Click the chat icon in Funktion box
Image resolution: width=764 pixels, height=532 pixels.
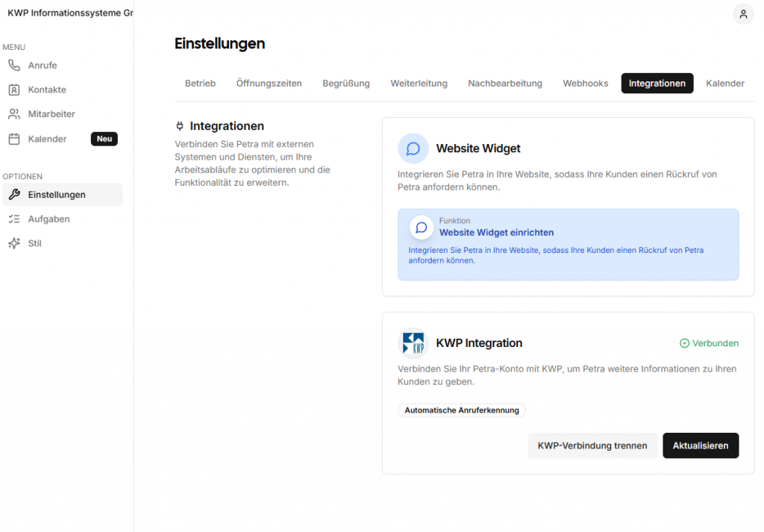coord(422,228)
